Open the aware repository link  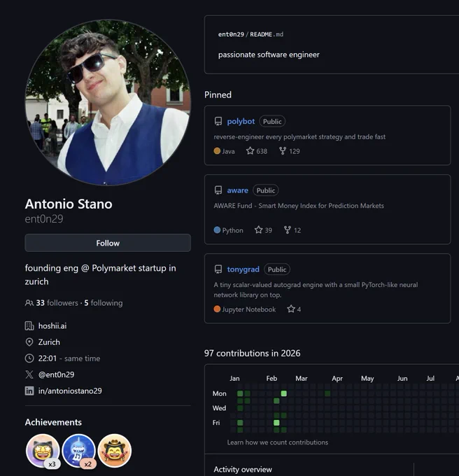(237, 190)
